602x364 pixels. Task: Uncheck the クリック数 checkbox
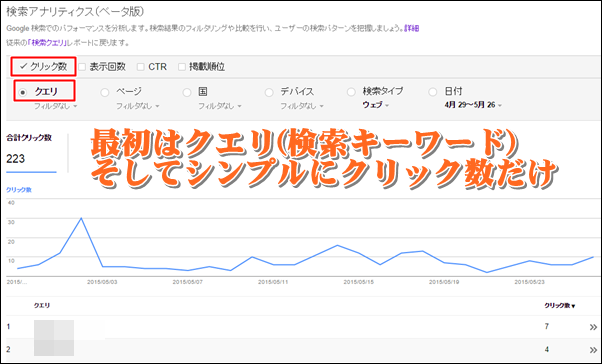[23, 67]
